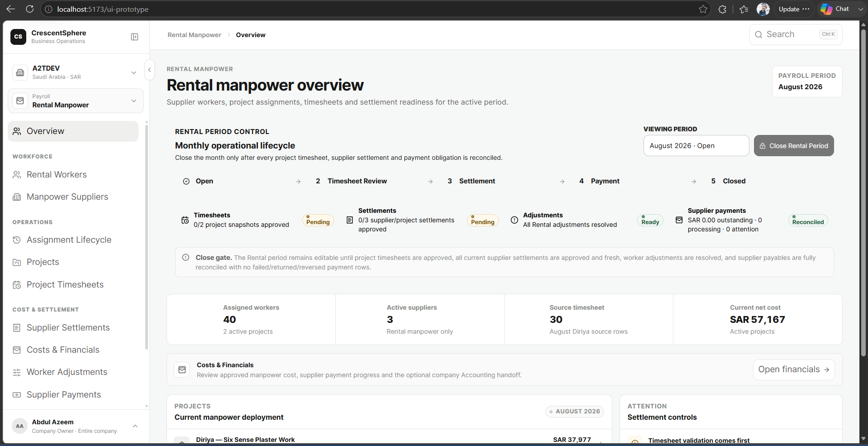
Task: Click the Rental Workers people icon
Action: 17,175
